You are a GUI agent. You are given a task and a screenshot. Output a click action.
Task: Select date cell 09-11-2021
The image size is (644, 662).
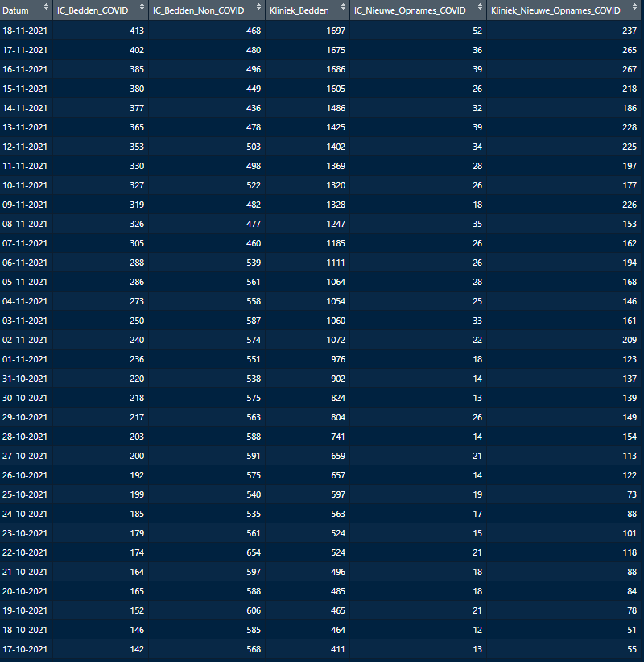click(x=25, y=205)
